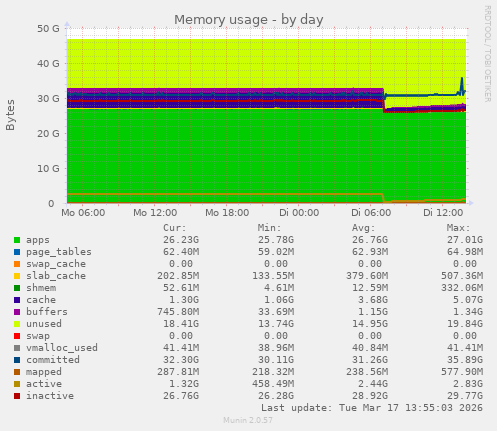Viewport: 497px width, 431px height.
Task: Click the 'Mo 18:00' x-axis label
Action: [227, 213]
